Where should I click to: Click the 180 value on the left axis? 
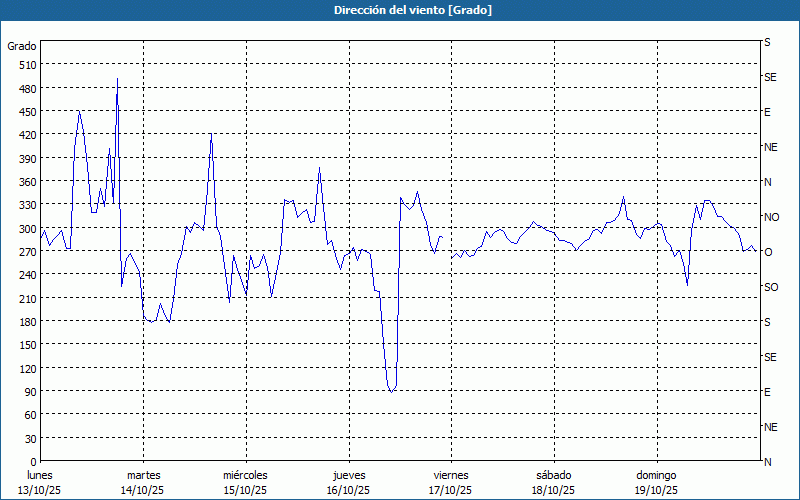[x=25, y=322]
